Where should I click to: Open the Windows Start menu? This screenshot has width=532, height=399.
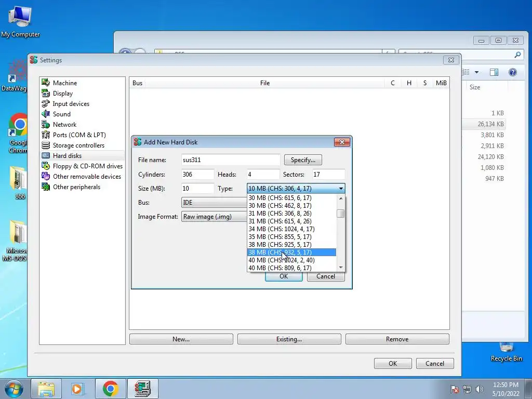point(14,389)
